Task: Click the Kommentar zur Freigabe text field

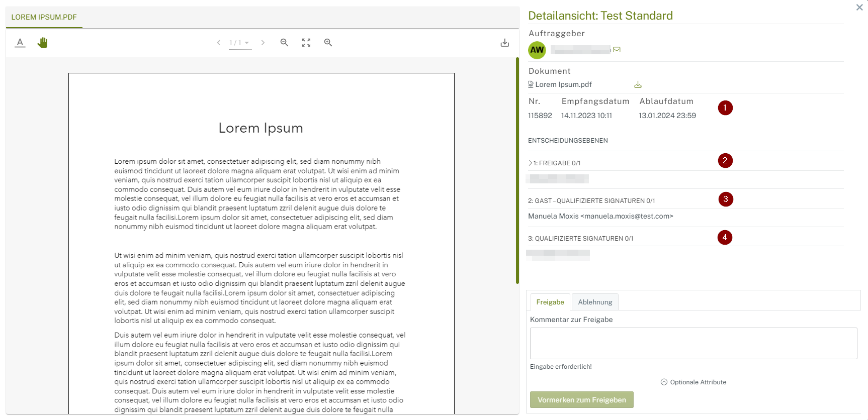Action: point(693,343)
